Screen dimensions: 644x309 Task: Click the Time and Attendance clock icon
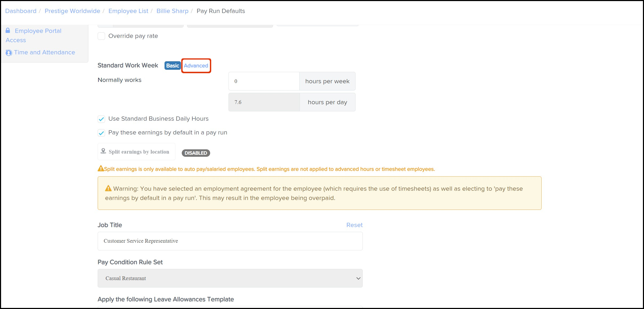click(9, 53)
